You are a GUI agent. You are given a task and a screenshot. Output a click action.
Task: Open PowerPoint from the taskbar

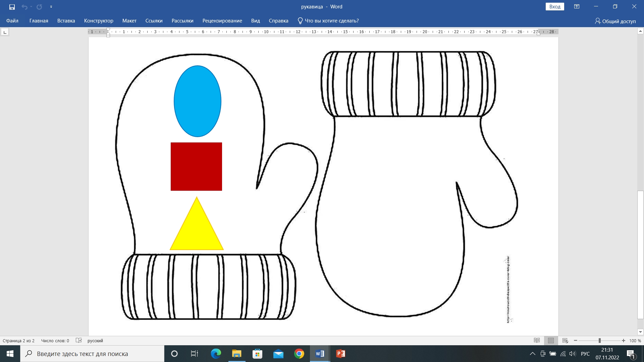coord(340,354)
